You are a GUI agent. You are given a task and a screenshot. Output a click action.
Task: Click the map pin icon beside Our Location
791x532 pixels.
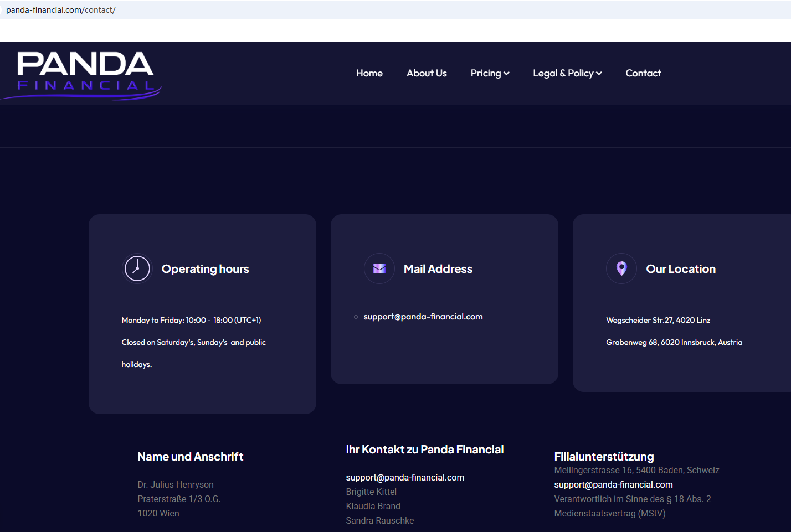[621, 268]
